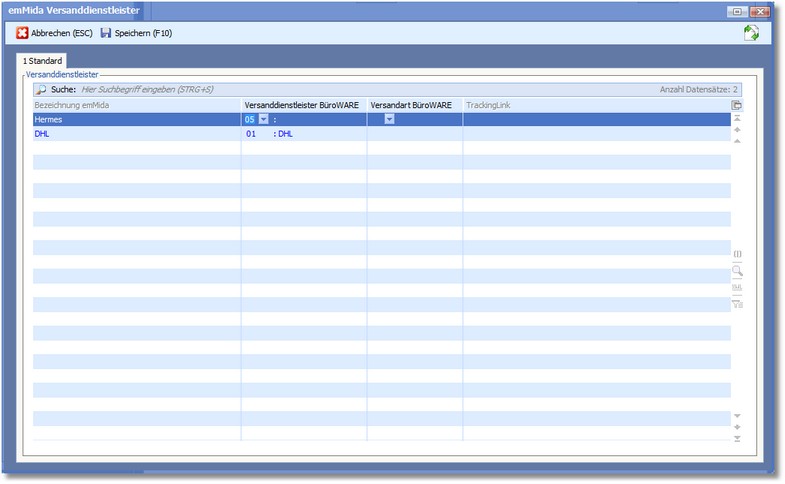785x484 pixels.
Task: Click Abbrechen (ESC) button
Action: click(x=54, y=33)
